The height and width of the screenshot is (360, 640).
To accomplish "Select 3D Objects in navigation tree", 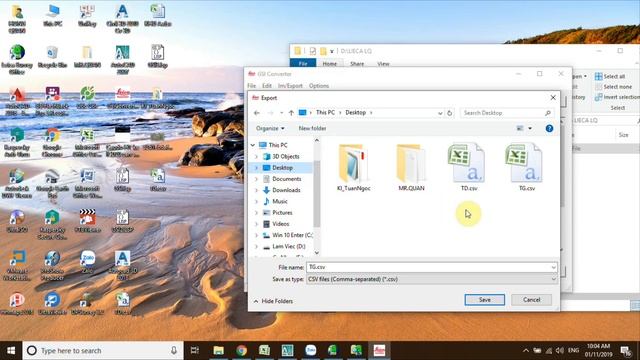I will 286,156.
